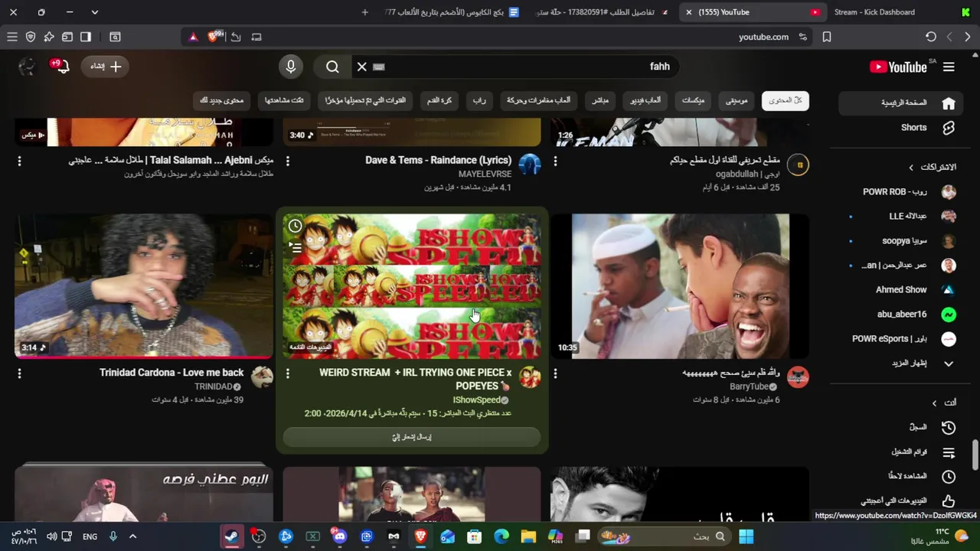Open the tab search dropdown chevron
The height and width of the screenshot is (551, 980).
(x=94, y=12)
